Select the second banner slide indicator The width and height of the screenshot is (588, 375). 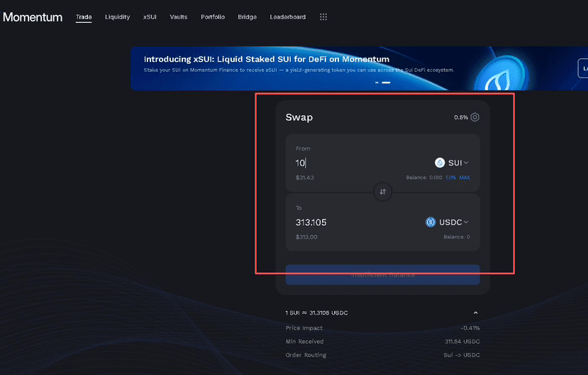387,82
